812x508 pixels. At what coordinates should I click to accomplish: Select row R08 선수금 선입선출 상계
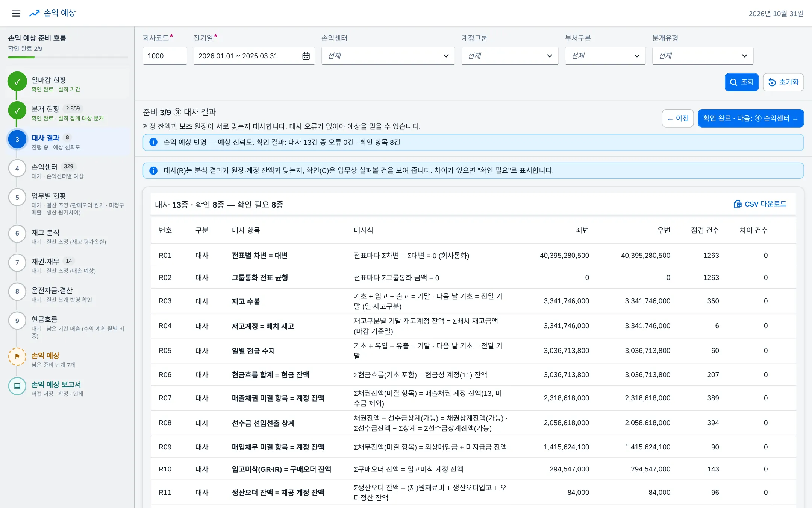[x=473, y=423]
